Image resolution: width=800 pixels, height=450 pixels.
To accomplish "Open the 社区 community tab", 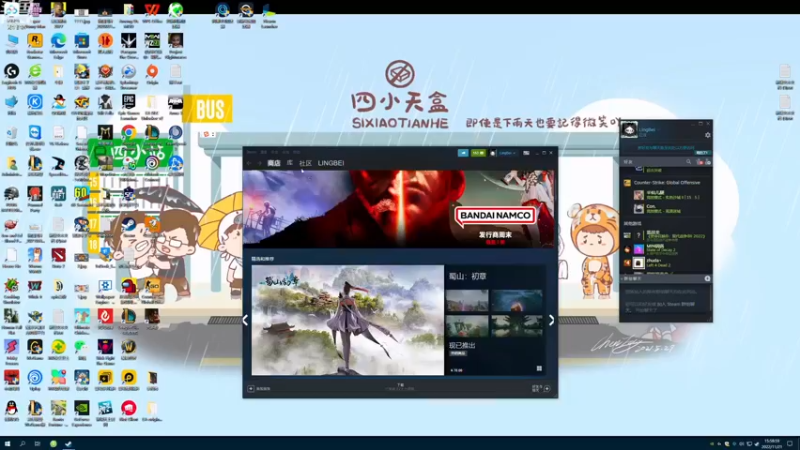I will coord(305,163).
